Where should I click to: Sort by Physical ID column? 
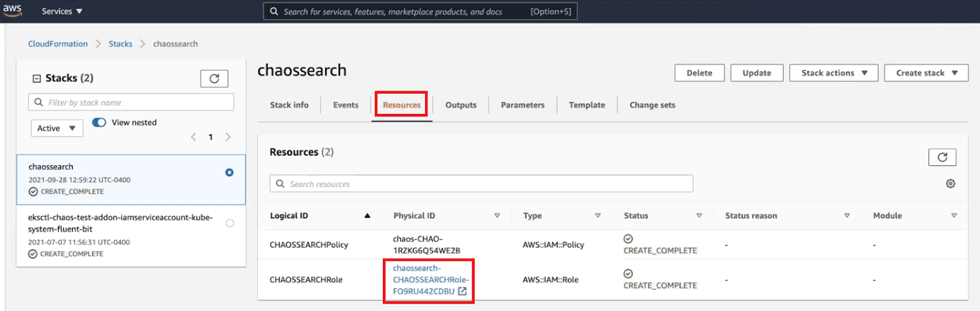coord(497,215)
